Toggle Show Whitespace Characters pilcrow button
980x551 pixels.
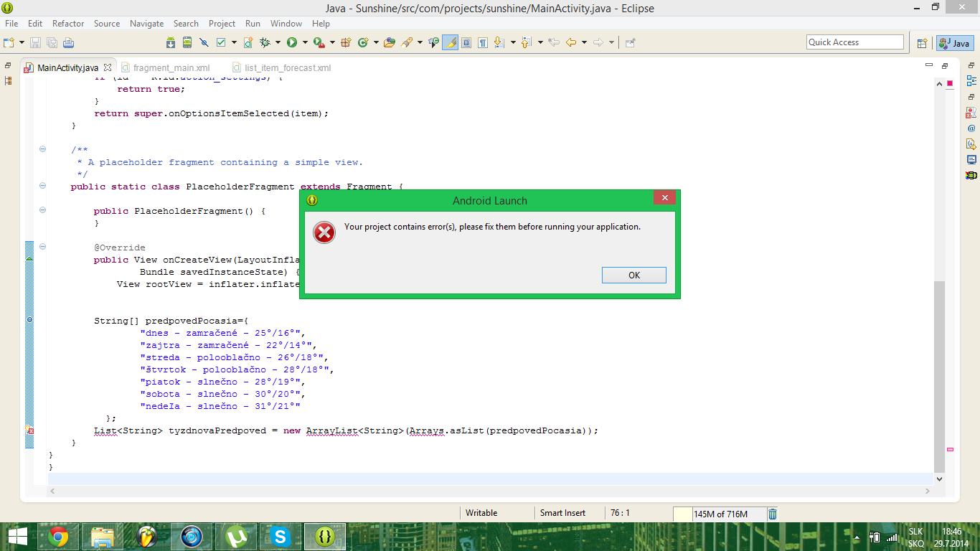(x=483, y=43)
